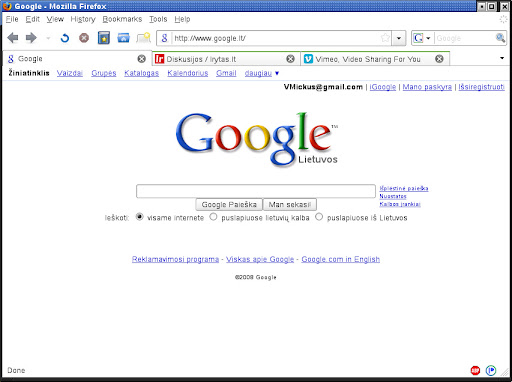This screenshot has width=512, height=382.
Task: Open the Gmail link
Action: pyautogui.click(x=226, y=73)
